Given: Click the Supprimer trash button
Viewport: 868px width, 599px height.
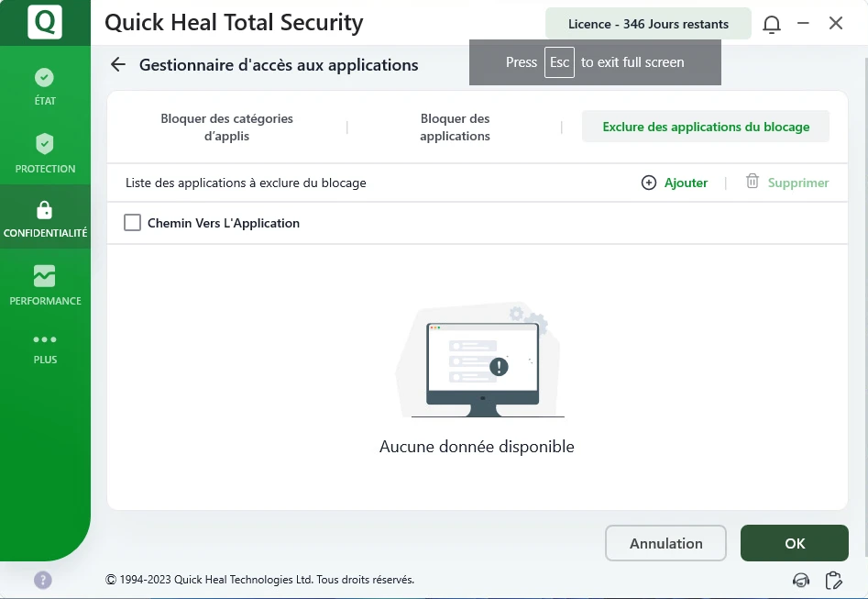Looking at the screenshot, I should (x=787, y=183).
